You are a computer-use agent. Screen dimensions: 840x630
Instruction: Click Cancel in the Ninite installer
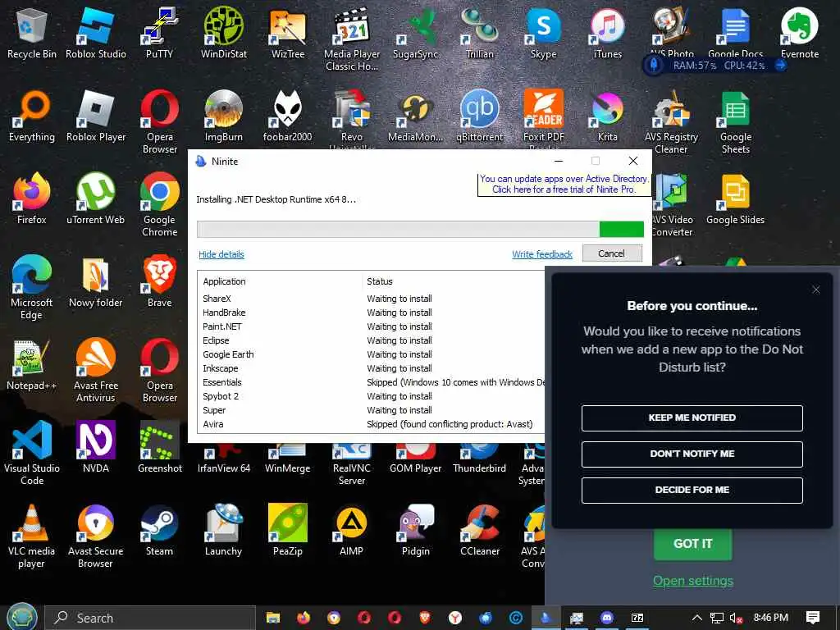(612, 253)
